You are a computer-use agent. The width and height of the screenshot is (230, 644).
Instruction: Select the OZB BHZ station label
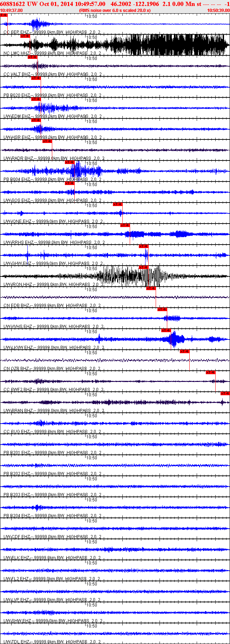click(x=52, y=369)
